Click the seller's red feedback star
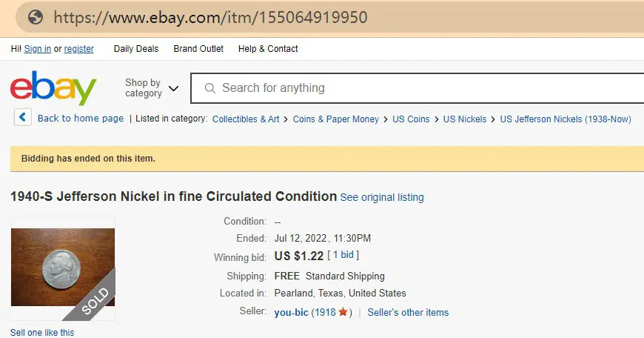Image resolution: width=644 pixels, height=338 pixels. [x=343, y=312]
